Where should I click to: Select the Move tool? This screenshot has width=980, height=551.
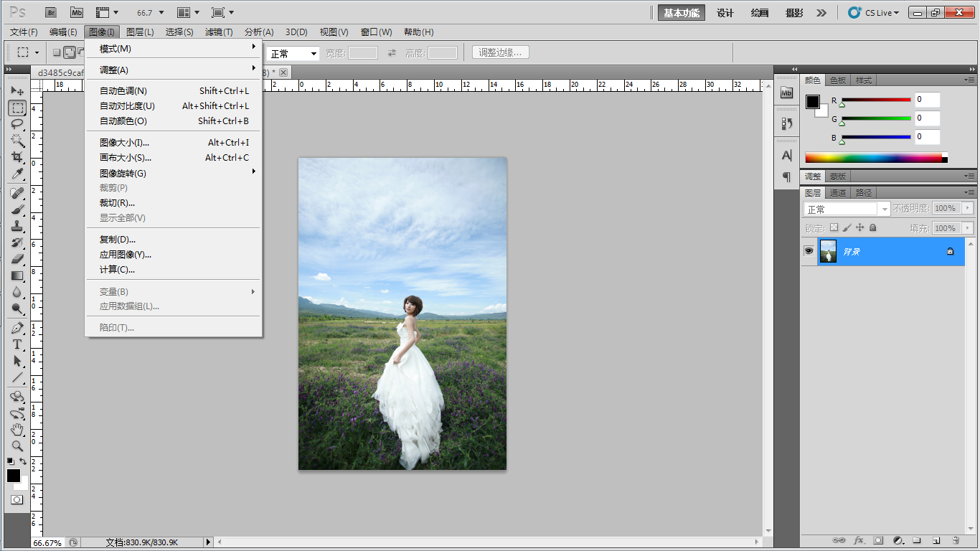17,91
